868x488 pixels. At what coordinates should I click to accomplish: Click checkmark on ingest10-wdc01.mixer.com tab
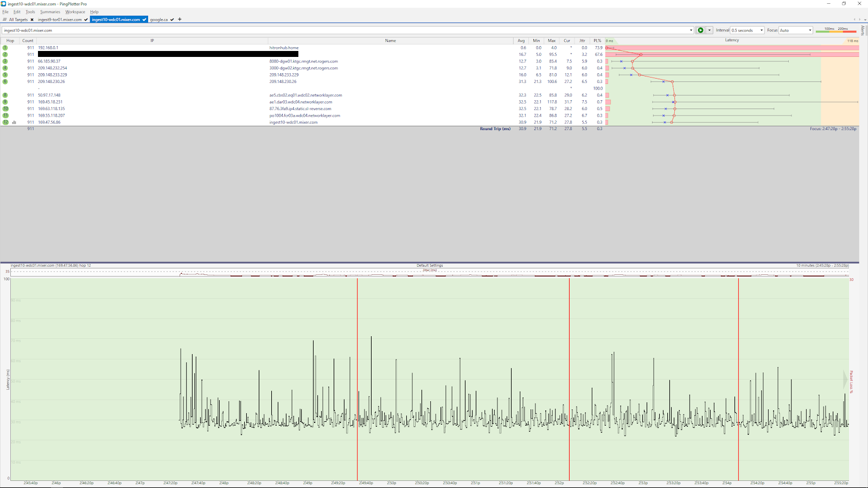144,20
